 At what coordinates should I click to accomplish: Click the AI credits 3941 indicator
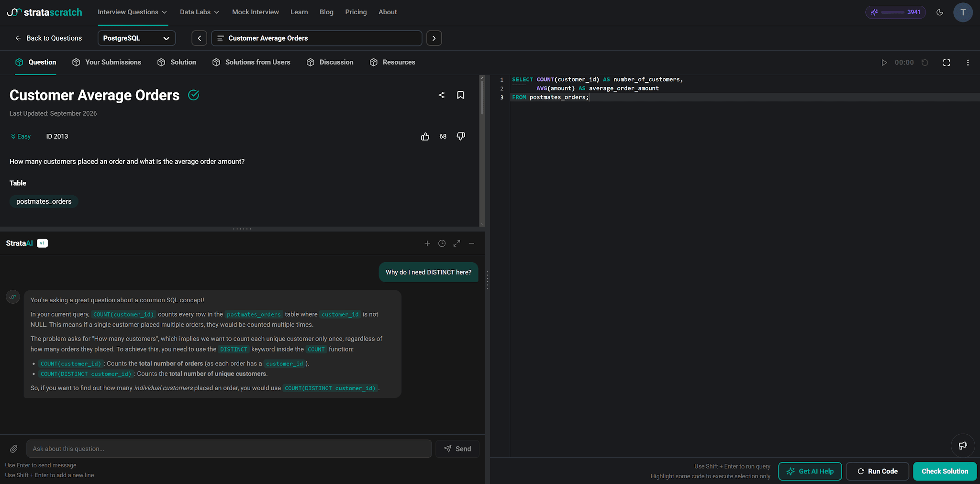[x=895, y=12]
